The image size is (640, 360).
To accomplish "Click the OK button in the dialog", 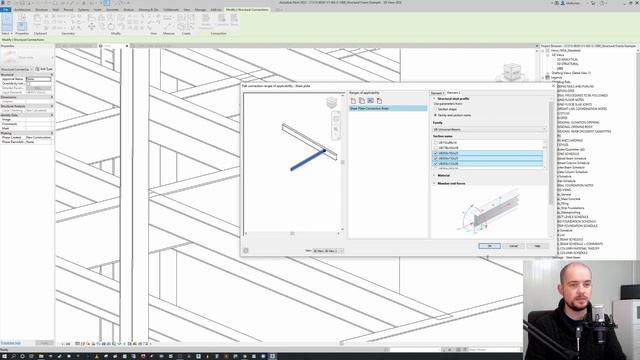I will tap(489, 246).
